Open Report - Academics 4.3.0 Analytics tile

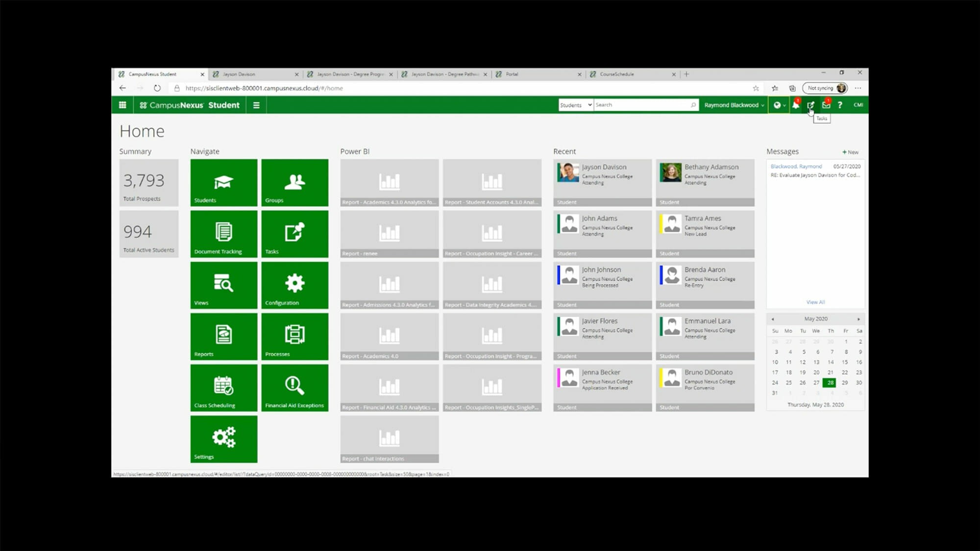[390, 182]
